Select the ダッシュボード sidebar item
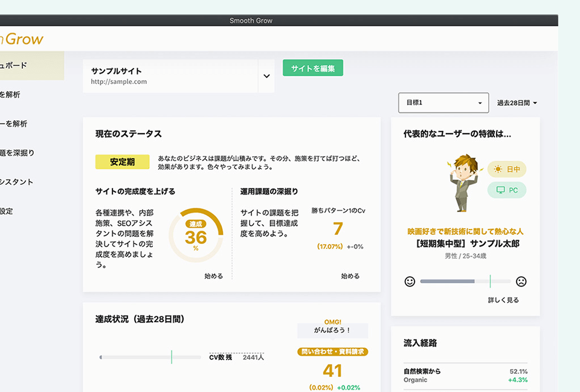580x392 pixels. point(32,65)
